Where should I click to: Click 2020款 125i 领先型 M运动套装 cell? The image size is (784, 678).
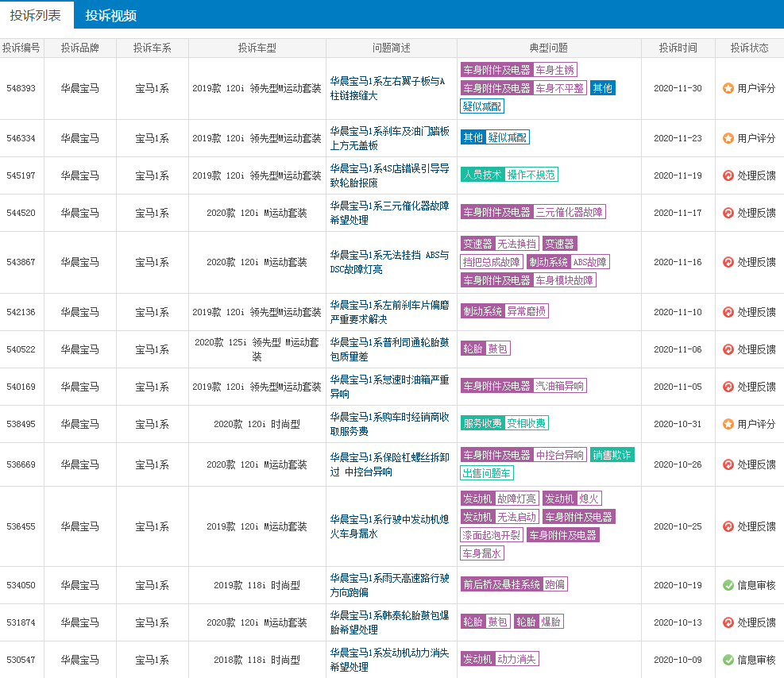[x=257, y=350]
